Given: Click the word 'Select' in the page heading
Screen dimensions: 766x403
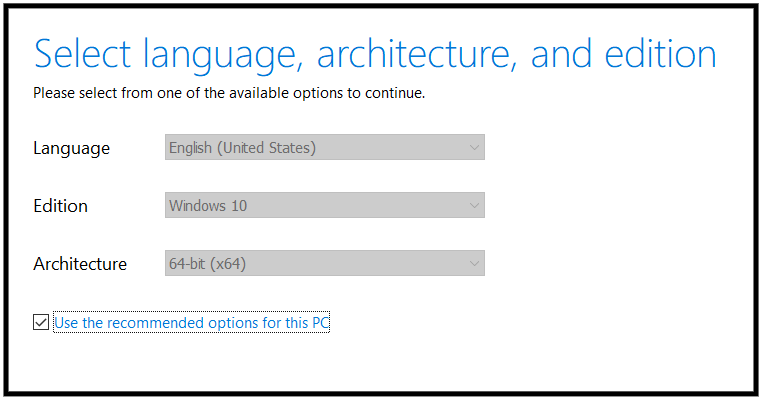Looking at the screenshot, I should click(x=89, y=54).
